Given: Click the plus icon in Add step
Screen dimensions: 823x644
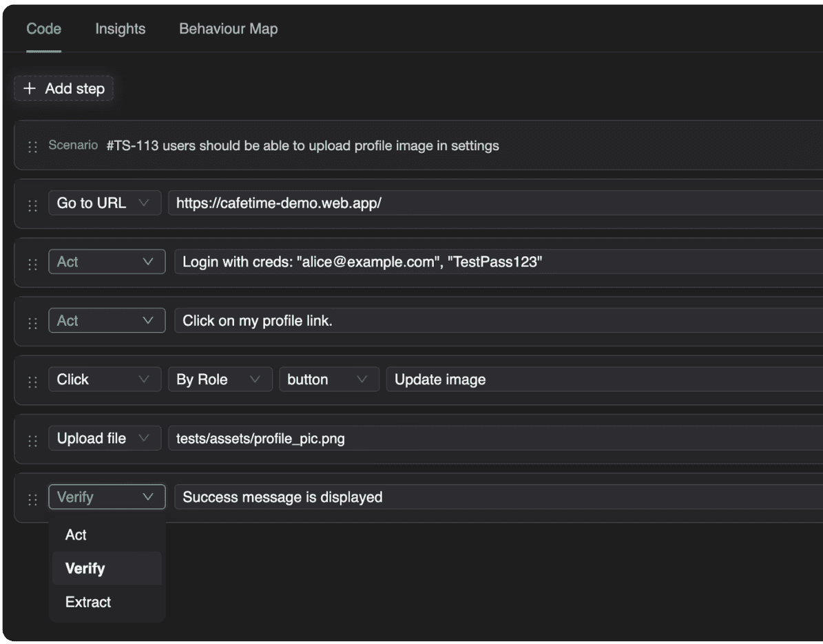Looking at the screenshot, I should tap(29, 89).
